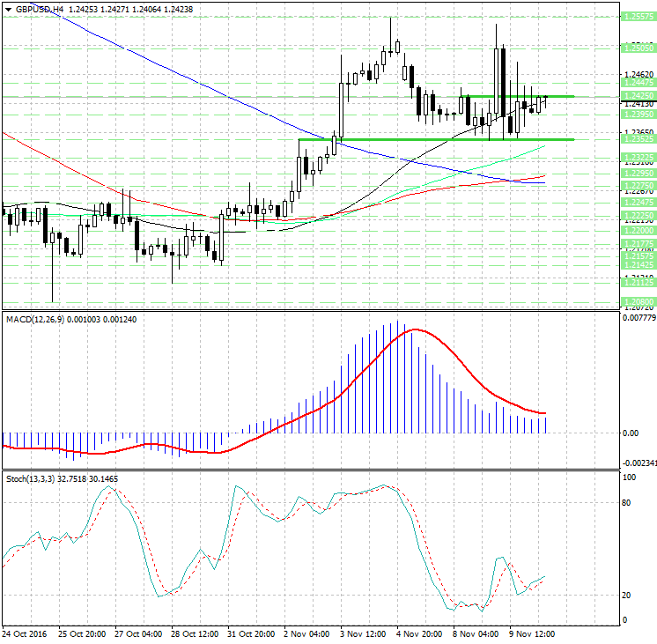Image resolution: width=657 pixels, height=644 pixels.
Task: Select the 1.25050 price level label
Action: point(636,48)
